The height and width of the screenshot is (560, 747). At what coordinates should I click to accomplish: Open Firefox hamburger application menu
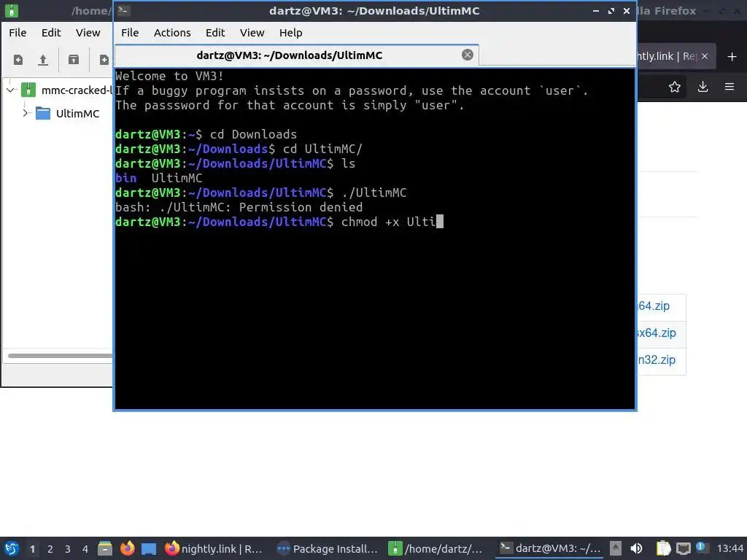pos(729,87)
